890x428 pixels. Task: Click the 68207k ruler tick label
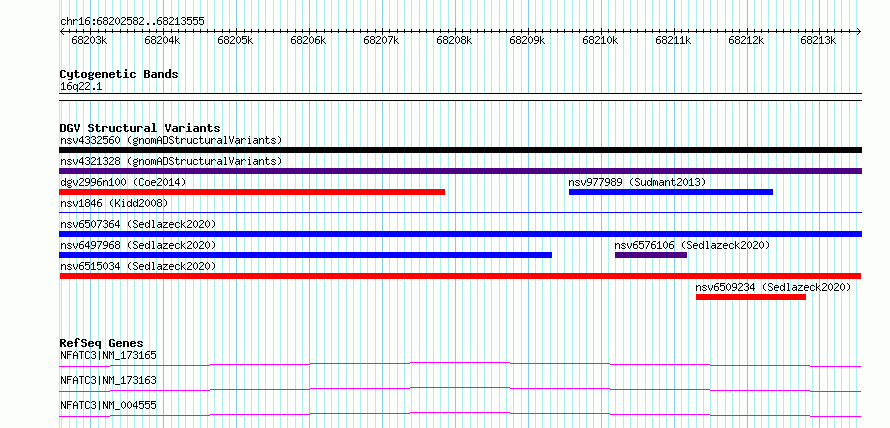tap(381, 41)
